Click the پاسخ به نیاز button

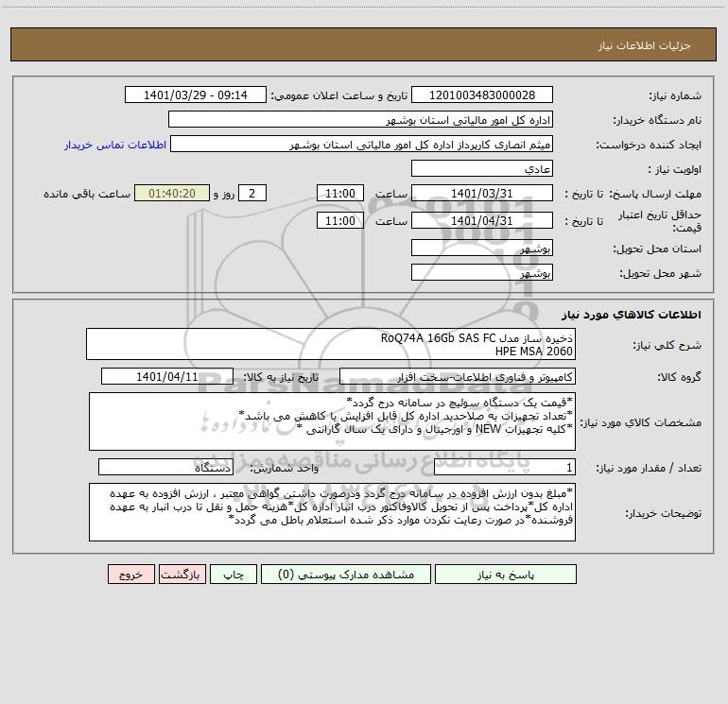(506, 574)
